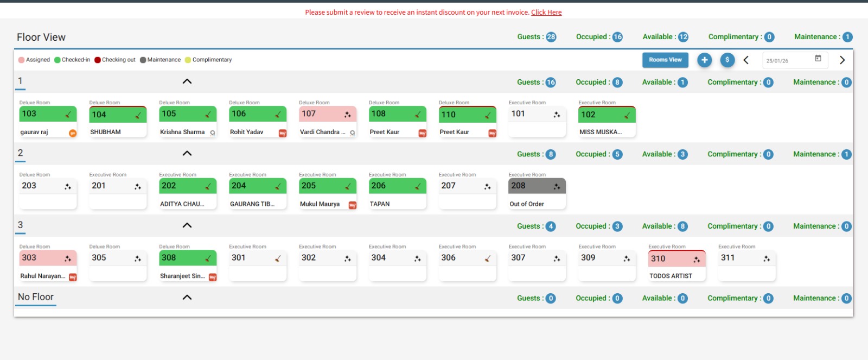Select the floor 3 tab label
Image resolution: width=868 pixels, height=360 pixels.
coord(21,225)
